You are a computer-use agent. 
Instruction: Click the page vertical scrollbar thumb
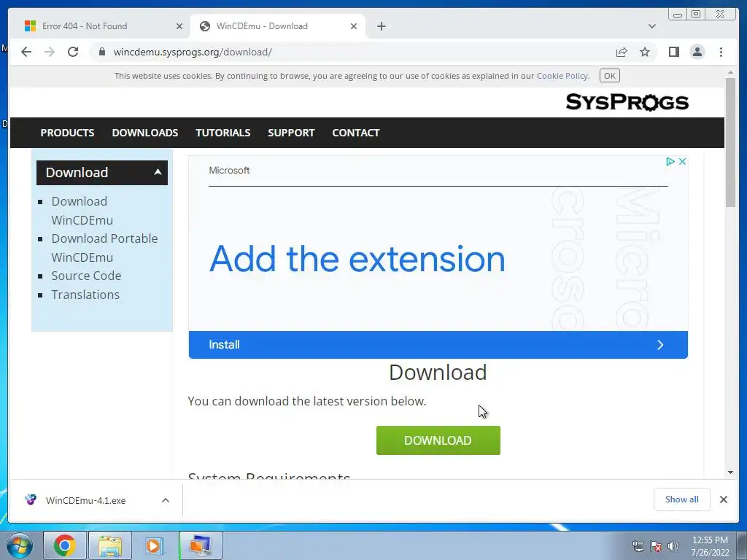pos(730,143)
